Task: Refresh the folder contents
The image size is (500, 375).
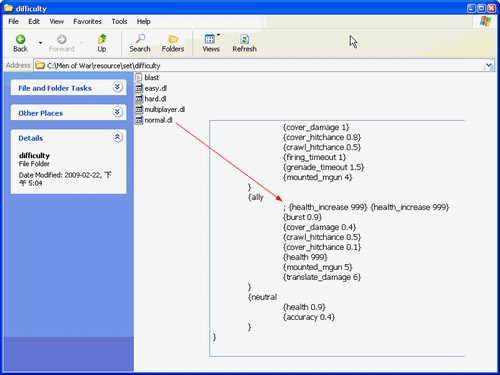Action: click(244, 43)
